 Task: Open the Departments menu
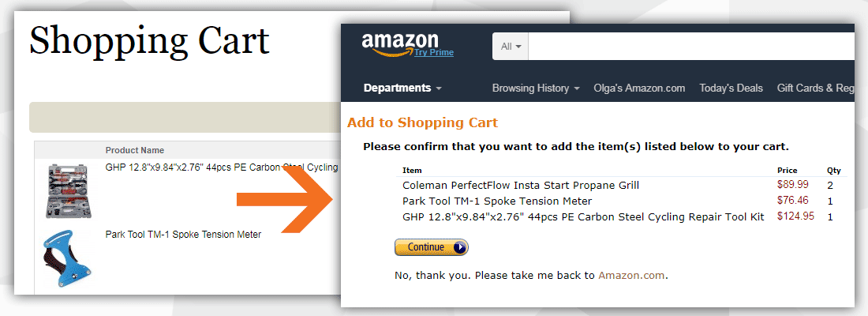tap(402, 88)
